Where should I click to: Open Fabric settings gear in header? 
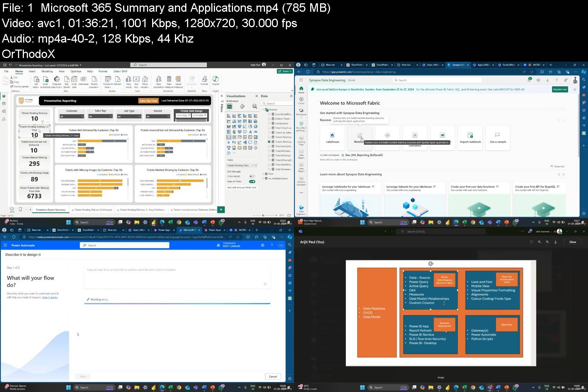click(538, 80)
